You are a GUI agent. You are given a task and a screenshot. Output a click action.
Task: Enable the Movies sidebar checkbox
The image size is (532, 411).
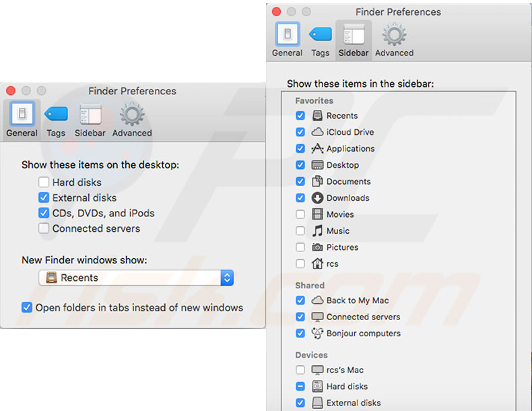300,214
